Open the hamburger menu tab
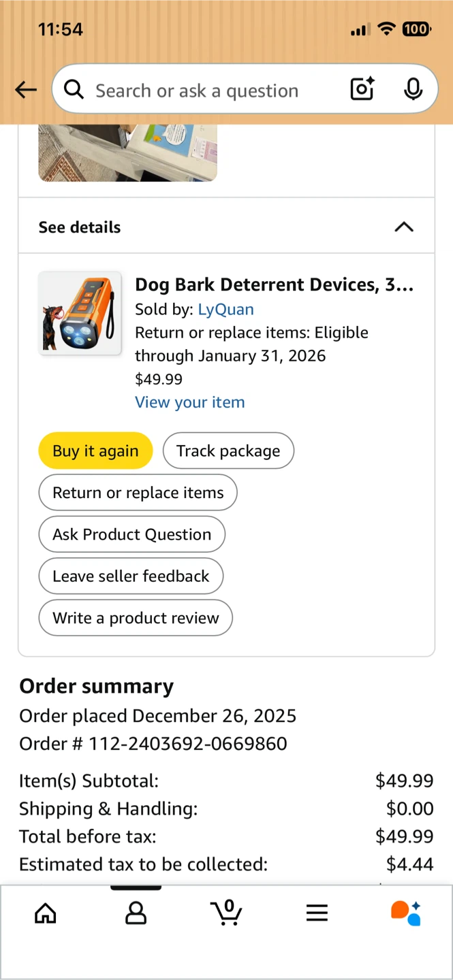Viewport: 453px width, 980px height. click(317, 913)
